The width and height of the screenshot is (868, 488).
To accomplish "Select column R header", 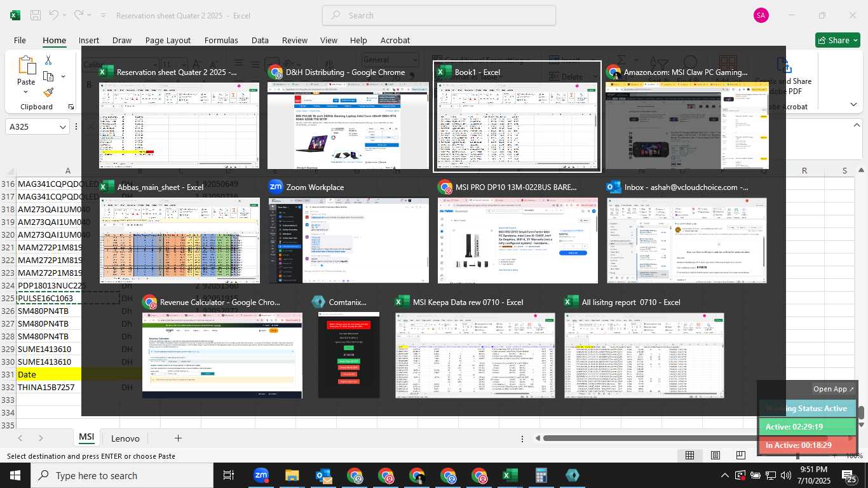I will pos(804,170).
